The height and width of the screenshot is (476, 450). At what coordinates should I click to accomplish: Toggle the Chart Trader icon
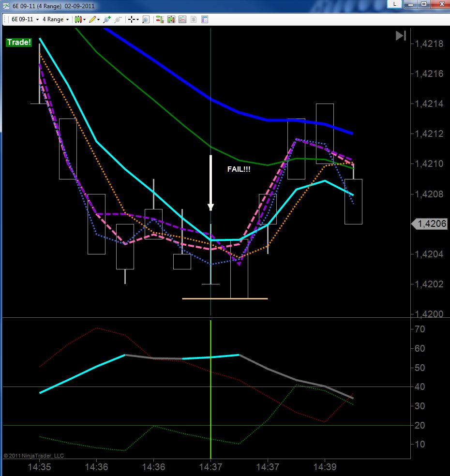coord(160,20)
